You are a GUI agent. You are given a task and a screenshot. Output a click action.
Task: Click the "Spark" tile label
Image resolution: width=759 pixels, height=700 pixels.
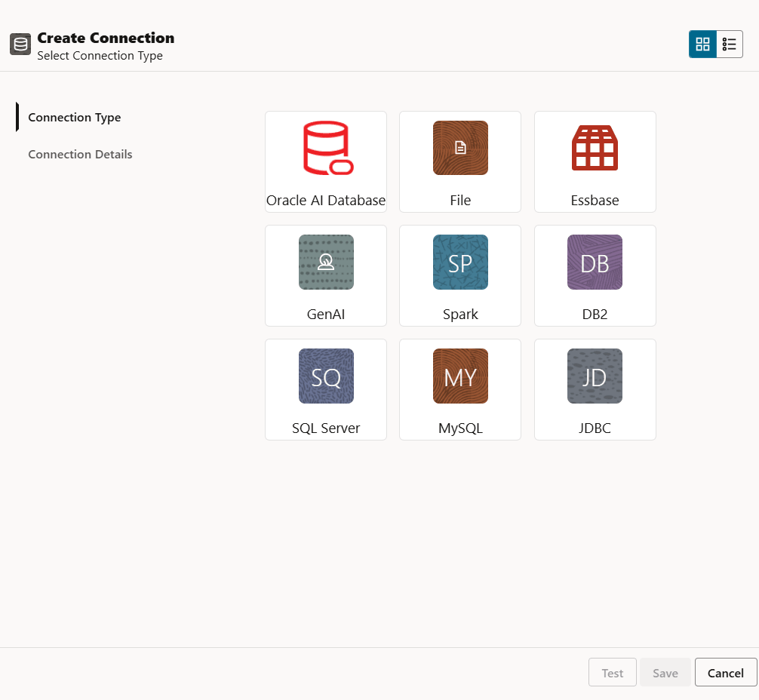click(460, 315)
